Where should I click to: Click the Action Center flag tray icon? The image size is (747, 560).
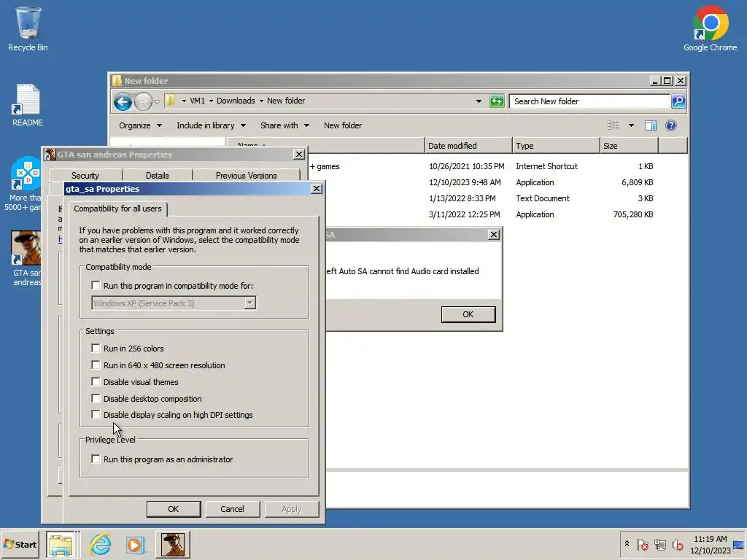(642, 544)
